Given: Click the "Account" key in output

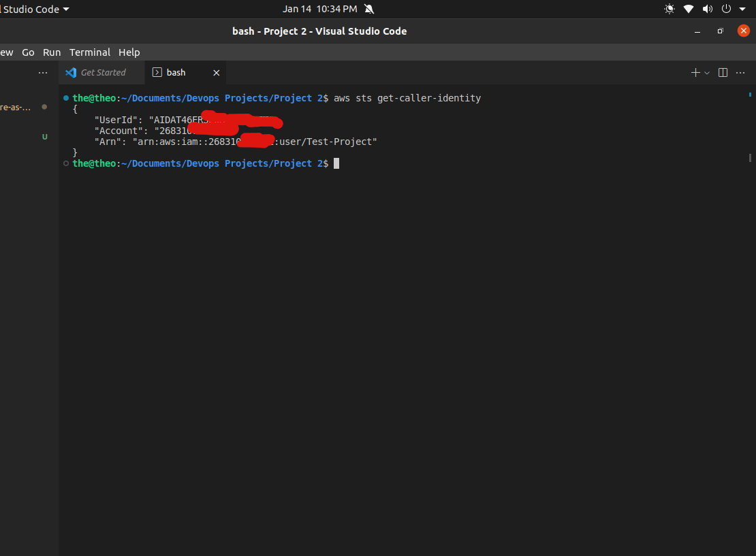Looking at the screenshot, I should [119, 131].
